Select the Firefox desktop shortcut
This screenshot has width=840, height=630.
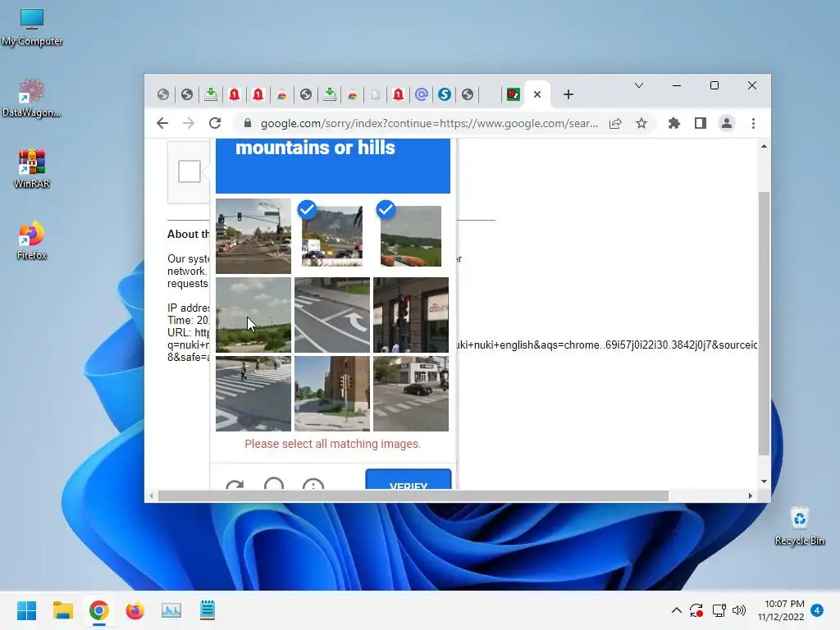click(32, 240)
